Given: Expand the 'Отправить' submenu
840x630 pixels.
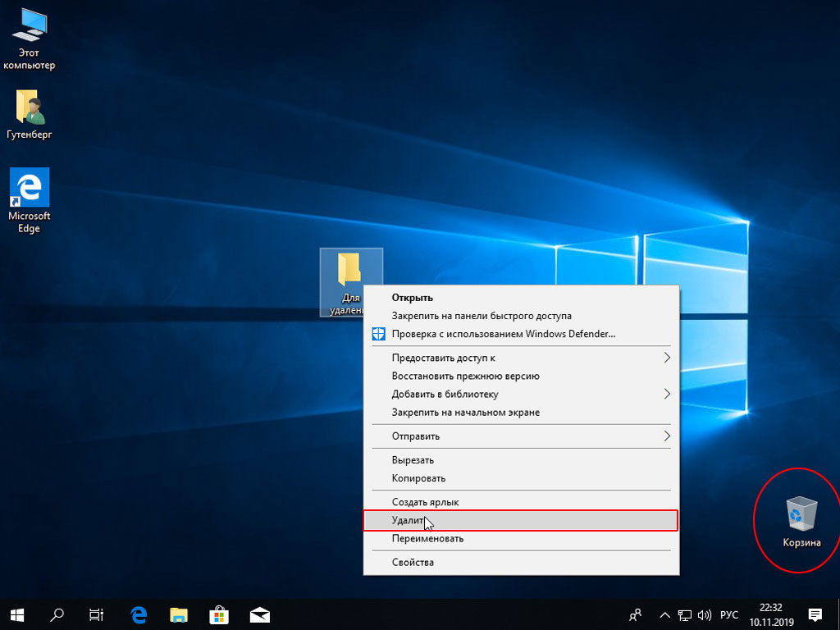Looking at the screenshot, I should point(521,436).
